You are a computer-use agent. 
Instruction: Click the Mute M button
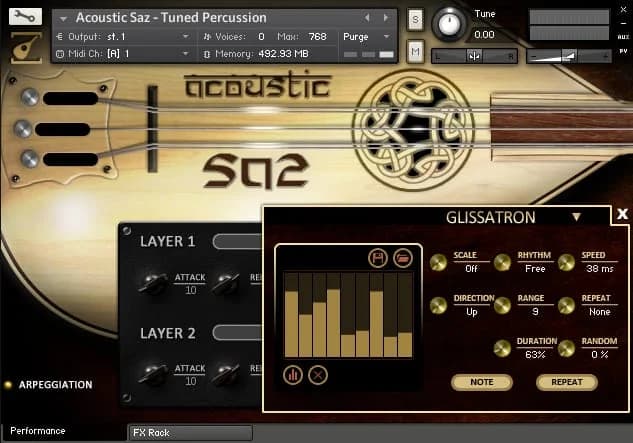415,51
